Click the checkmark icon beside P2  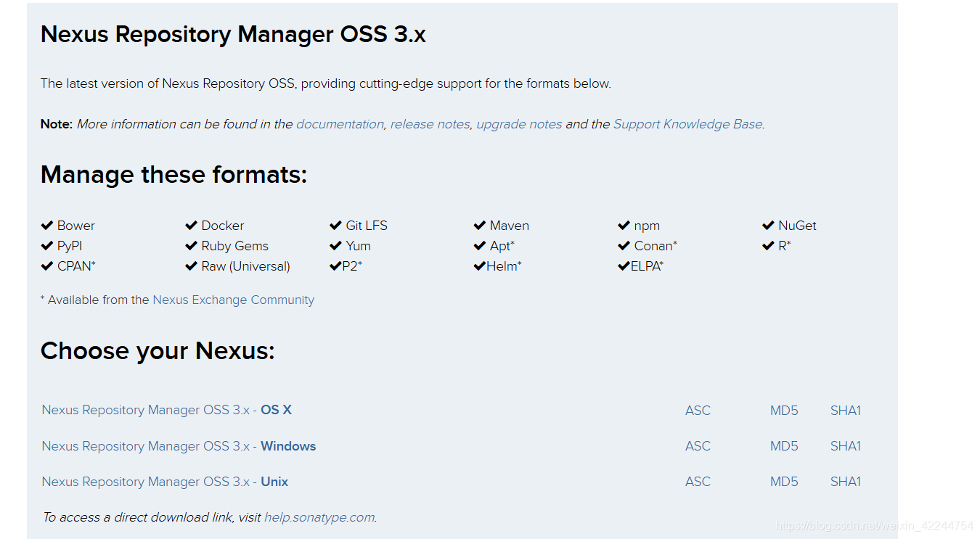tap(335, 266)
